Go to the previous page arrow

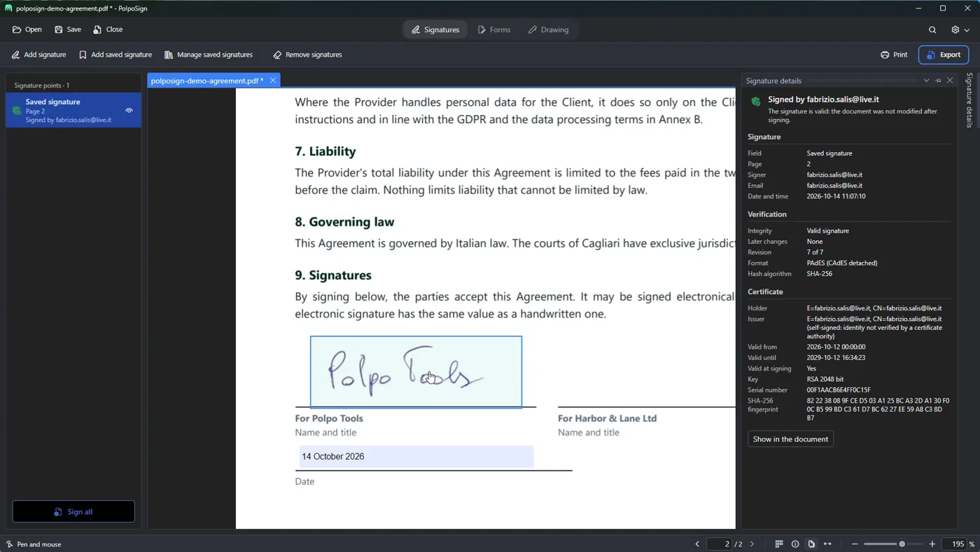pos(697,544)
